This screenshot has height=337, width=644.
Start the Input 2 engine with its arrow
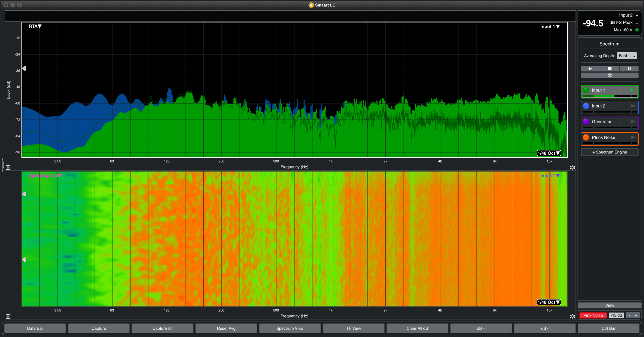coord(633,106)
